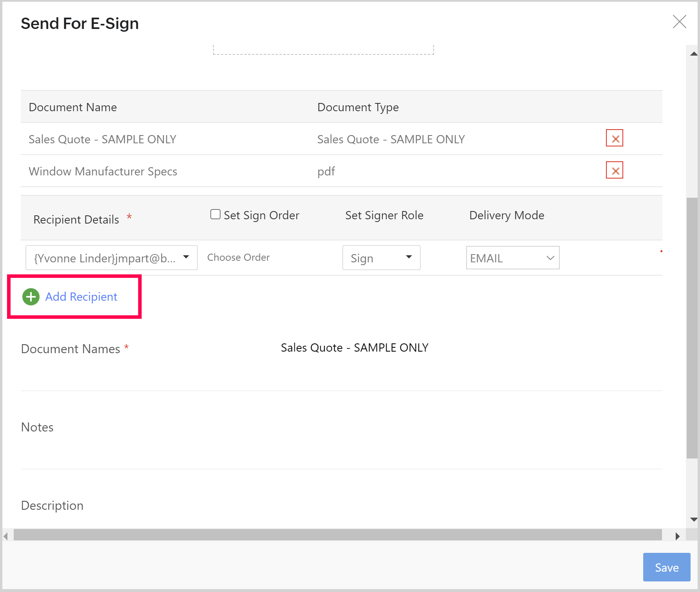Remove the Sales Quote document row
This screenshot has width=700, height=592.
pos(614,138)
